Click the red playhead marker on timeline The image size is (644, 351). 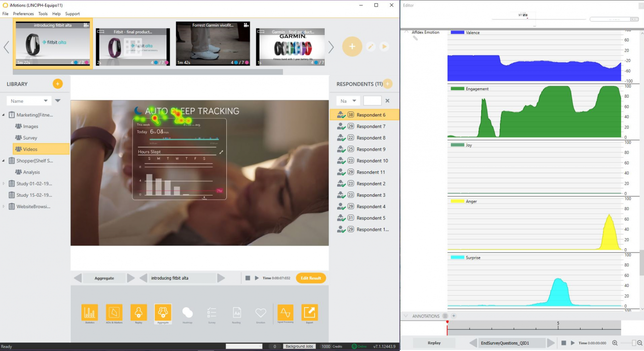pyautogui.click(x=447, y=322)
